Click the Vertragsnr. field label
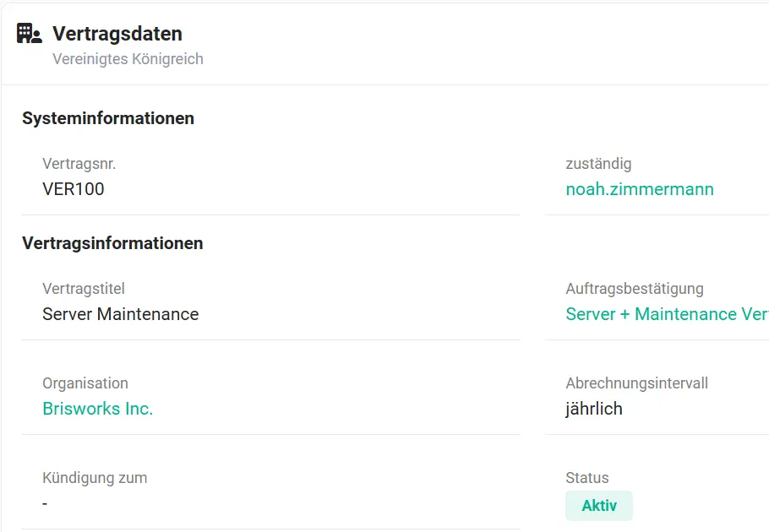Image resolution: width=769 pixels, height=532 pixels. pyautogui.click(x=79, y=164)
